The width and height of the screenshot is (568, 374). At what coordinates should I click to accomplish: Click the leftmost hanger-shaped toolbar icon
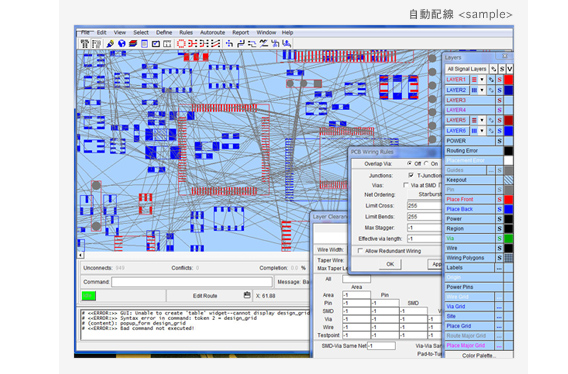(85, 44)
